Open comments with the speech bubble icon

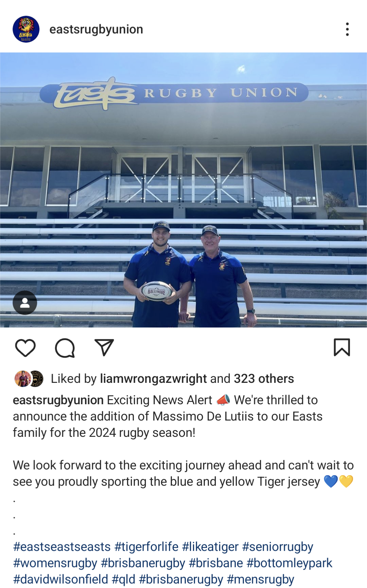[65, 348]
